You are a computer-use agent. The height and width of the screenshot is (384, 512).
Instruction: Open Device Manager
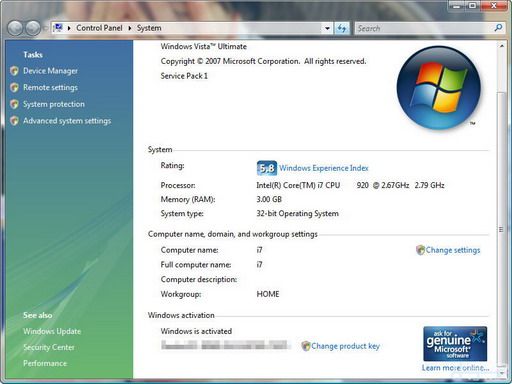tap(50, 71)
